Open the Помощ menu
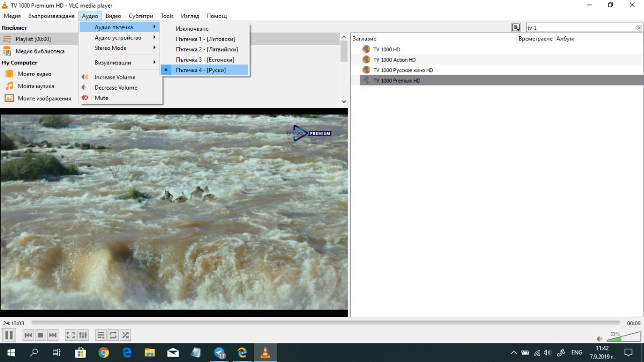Viewport: 644px width, 362px height. [216, 16]
